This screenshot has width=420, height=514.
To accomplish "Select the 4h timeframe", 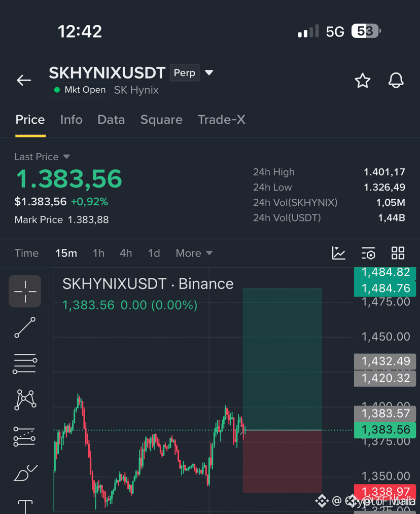I will point(126,253).
